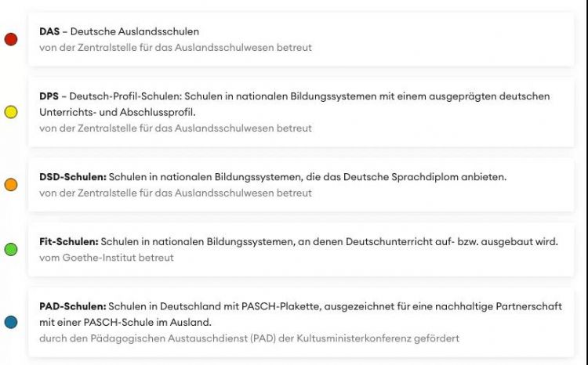
Task: Click the bold "DAS" heading
Action: 49,32
